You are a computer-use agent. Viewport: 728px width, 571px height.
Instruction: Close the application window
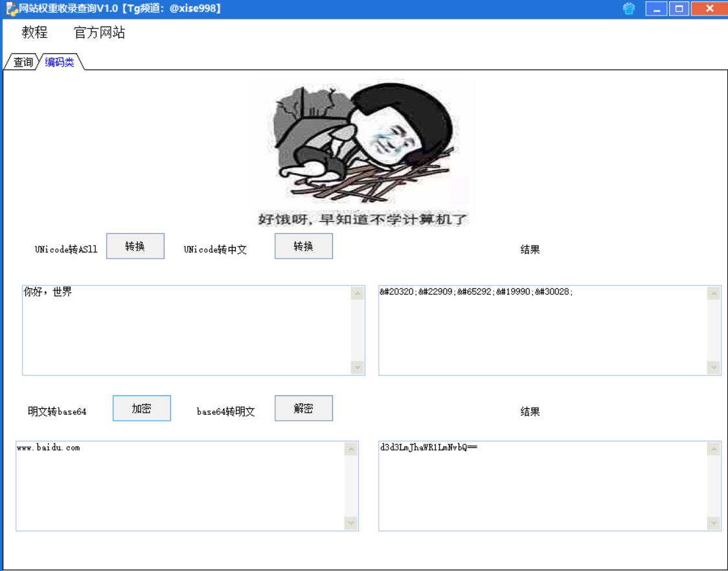pyautogui.click(x=709, y=8)
